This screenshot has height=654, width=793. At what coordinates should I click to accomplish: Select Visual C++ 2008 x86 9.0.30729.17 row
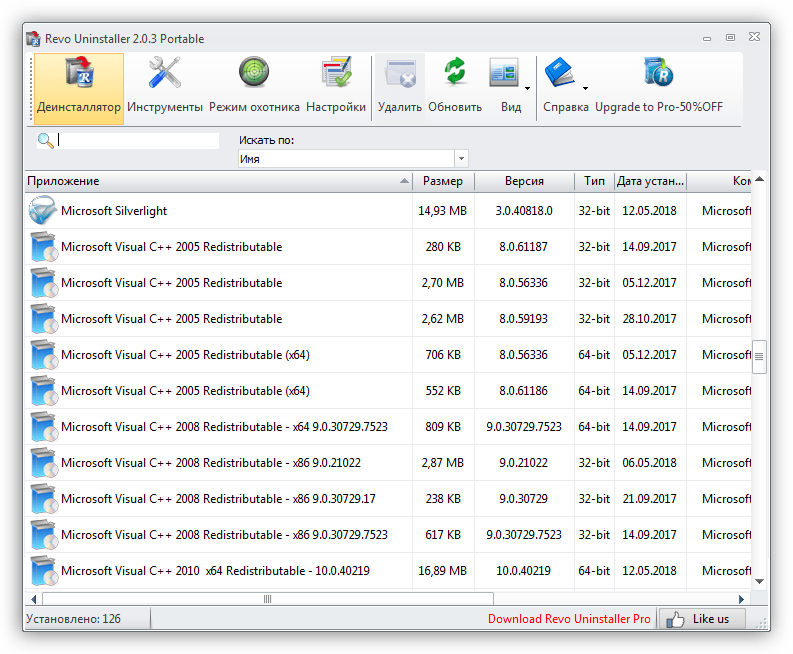[388, 499]
